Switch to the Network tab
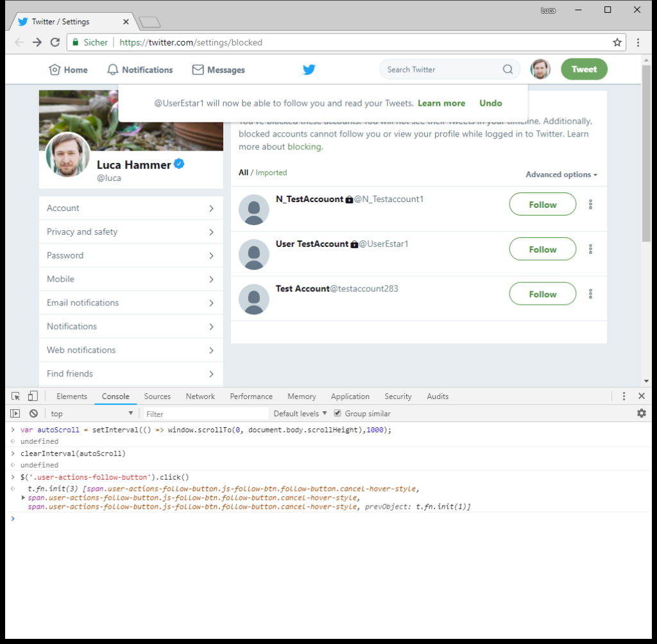 click(x=200, y=396)
